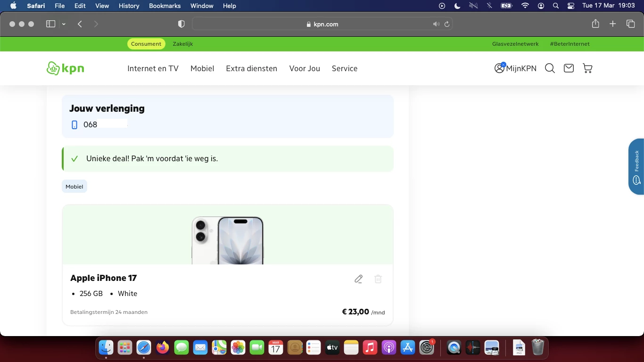Open the Safari share menu

click(595, 24)
